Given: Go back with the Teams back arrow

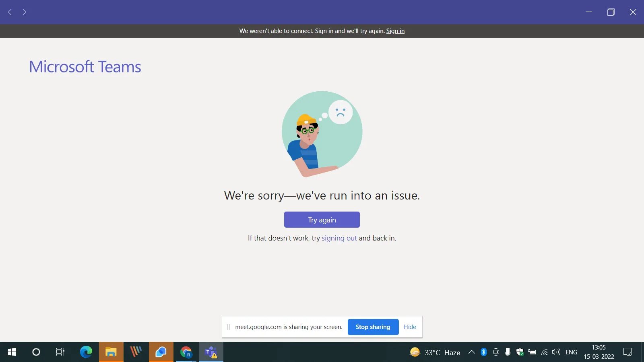Looking at the screenshot, I should (10, 12).
